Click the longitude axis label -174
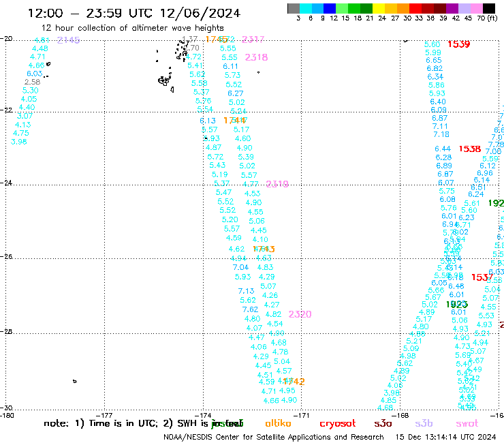Viewport: 504px width, 443px height. 205,416
